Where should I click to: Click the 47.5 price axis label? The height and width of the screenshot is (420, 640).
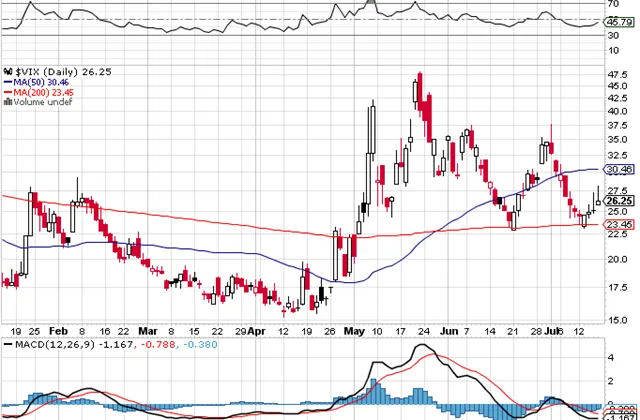click(617, 73)
